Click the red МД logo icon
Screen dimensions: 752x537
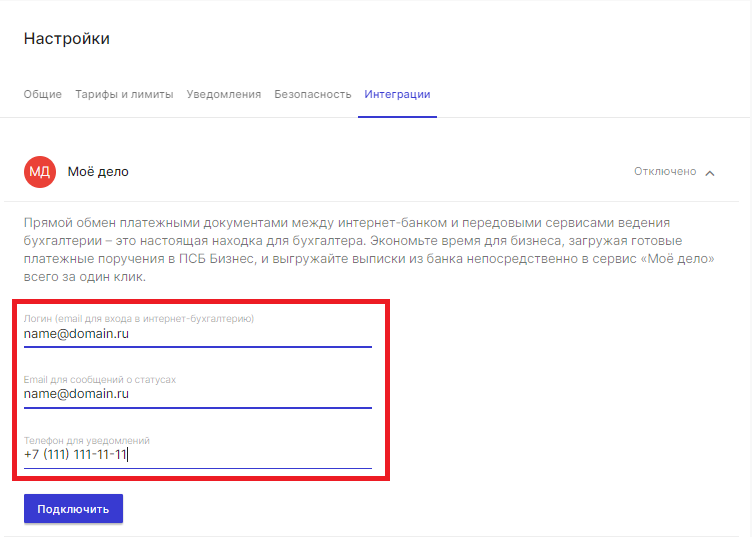[x=40, y=172]
